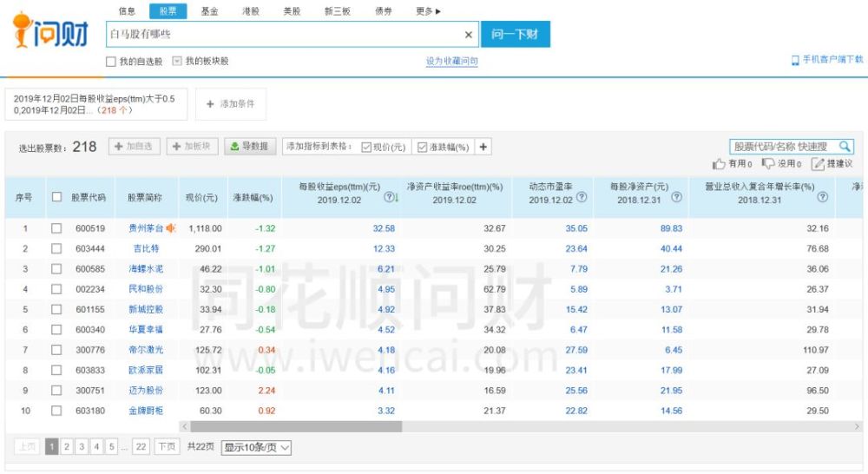Clear the search box with X icon
868x474 pixels.
[x=469, y=35]
